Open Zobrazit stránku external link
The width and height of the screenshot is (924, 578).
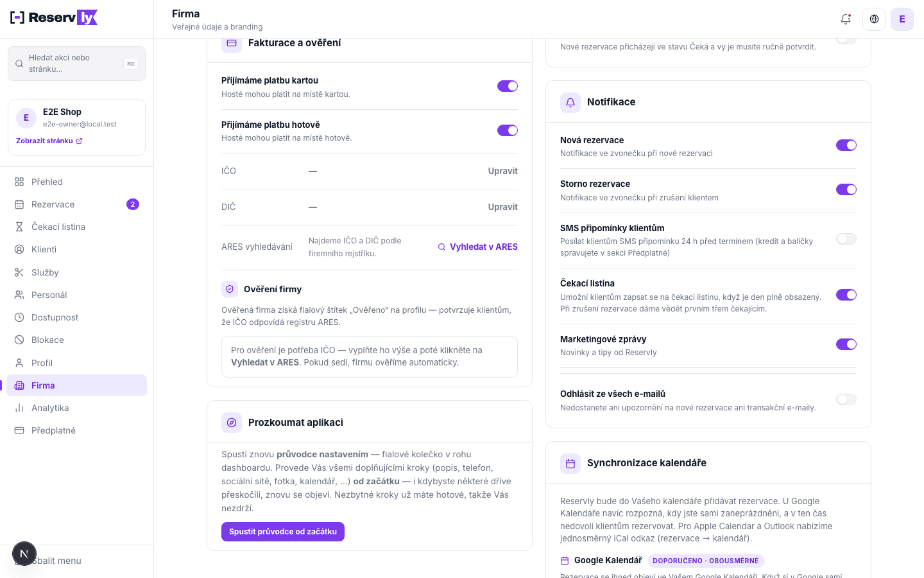point(49,141)
